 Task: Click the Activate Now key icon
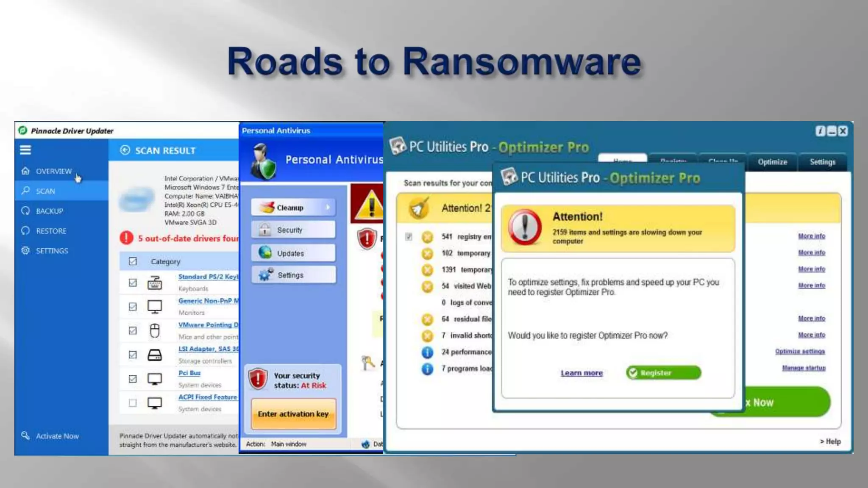pos(25,435)
